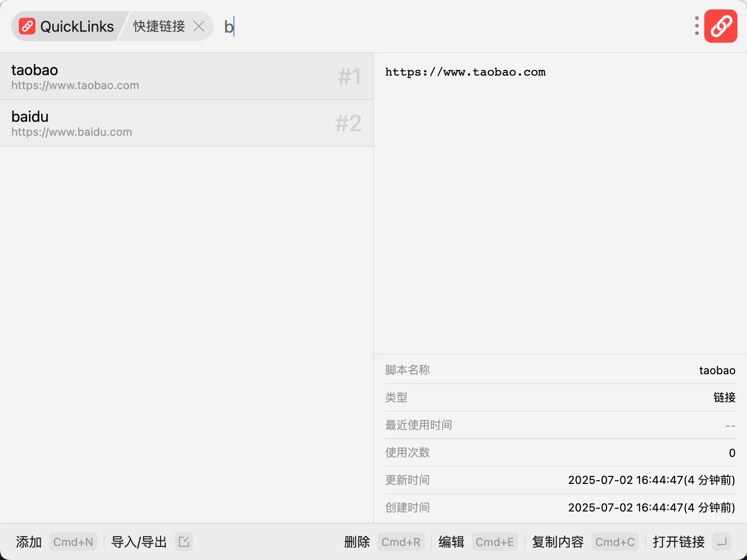The height and width of the screenshot is (560, 747).
Task: Click the 更新时间 timestamp value
Action: pyautogui.click(x=652, y=480)
